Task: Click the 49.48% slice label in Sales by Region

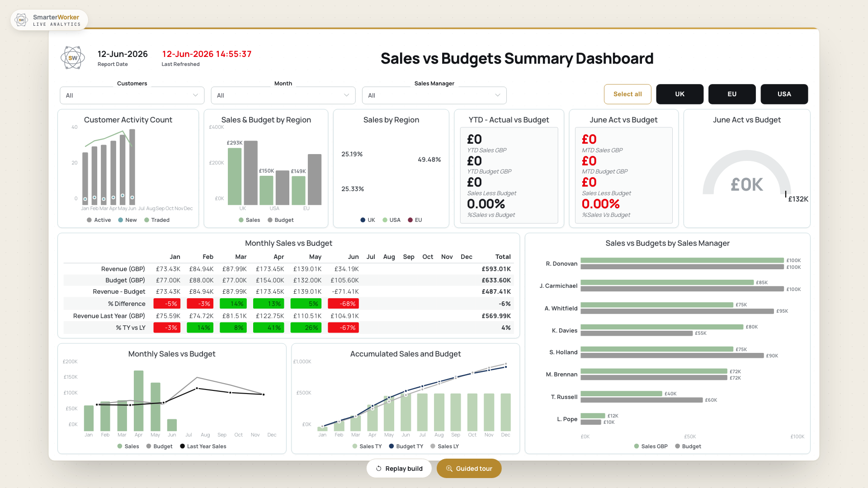Action: click(x=429, y=160)
